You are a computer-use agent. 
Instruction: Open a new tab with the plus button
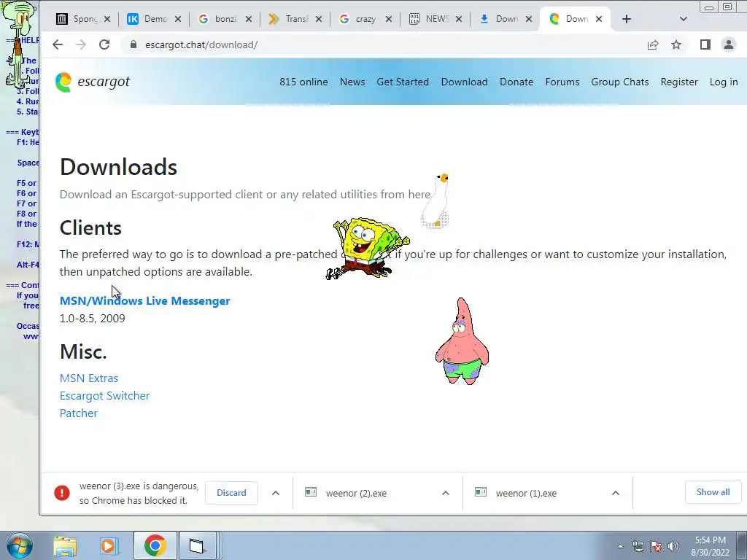(x=627, y=19)
